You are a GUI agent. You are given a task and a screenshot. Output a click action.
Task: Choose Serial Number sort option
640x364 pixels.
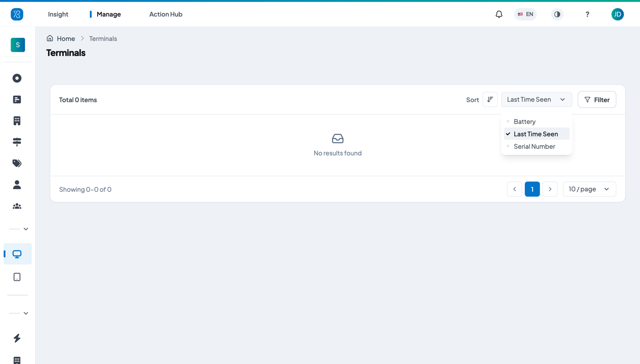click(536, 146)
